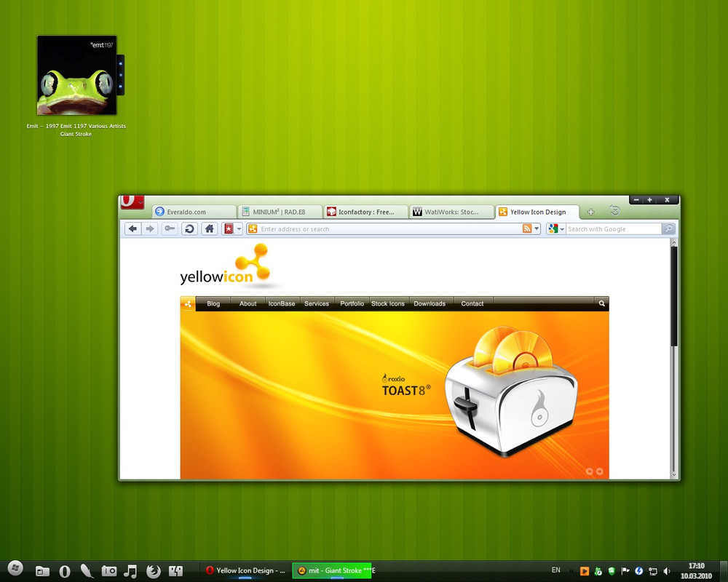The image size is (728, 582).
Task: Open the Services page
Action: (x=317, y=304)
